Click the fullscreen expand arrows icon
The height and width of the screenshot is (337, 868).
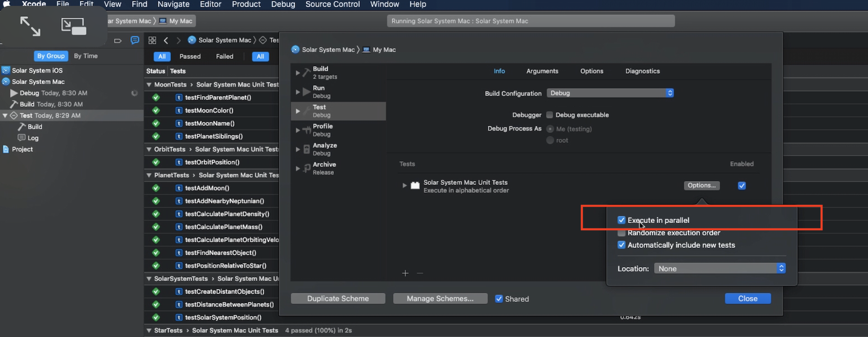coord(30,26)
